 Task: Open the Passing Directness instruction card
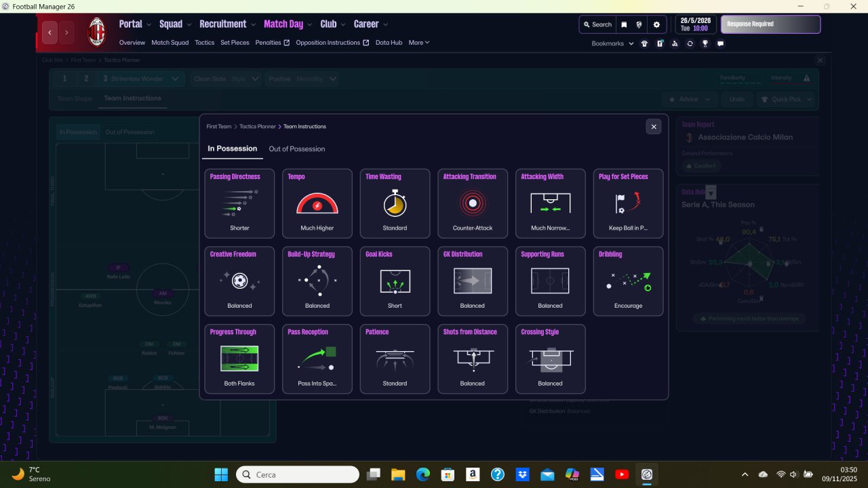(x=239, y=203)
